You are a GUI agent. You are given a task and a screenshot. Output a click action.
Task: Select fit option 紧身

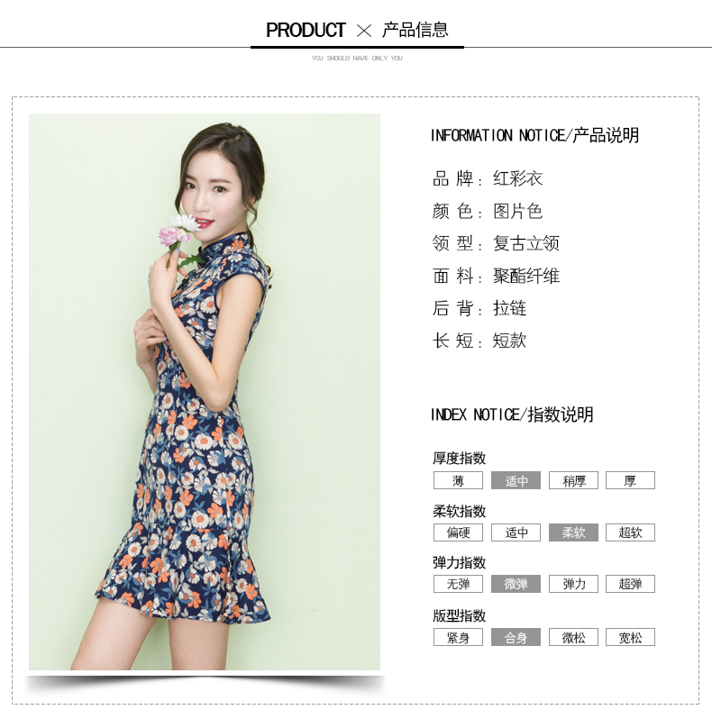tap(458, 638)
